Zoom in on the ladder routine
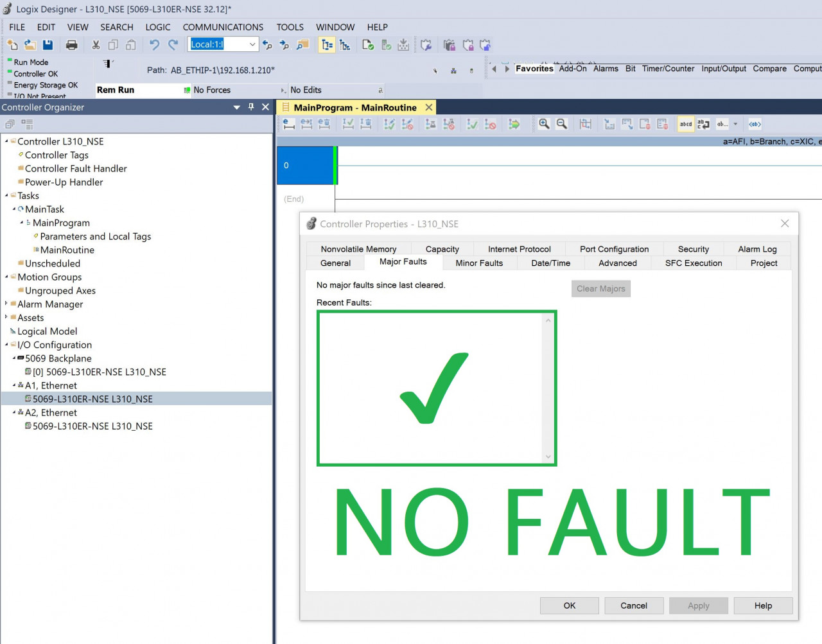 pos(544,124)
